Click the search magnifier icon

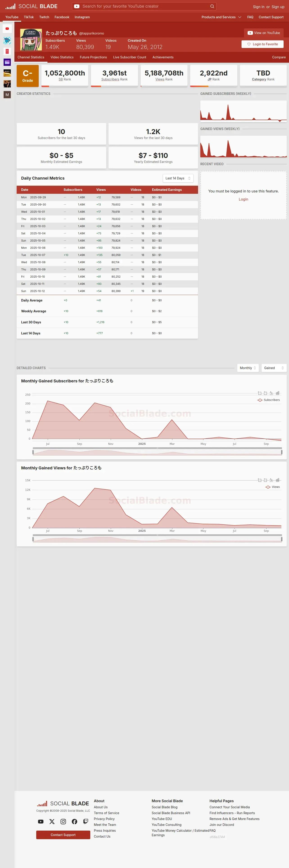coord(212,6)
